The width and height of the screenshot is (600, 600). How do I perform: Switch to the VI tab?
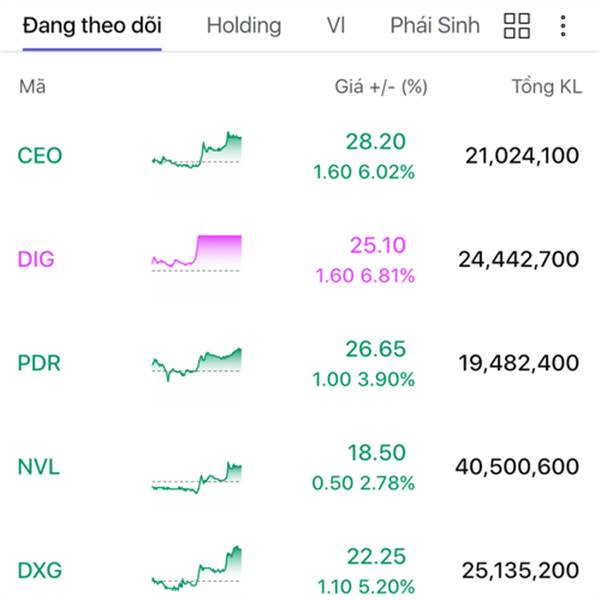coord(336,26)
